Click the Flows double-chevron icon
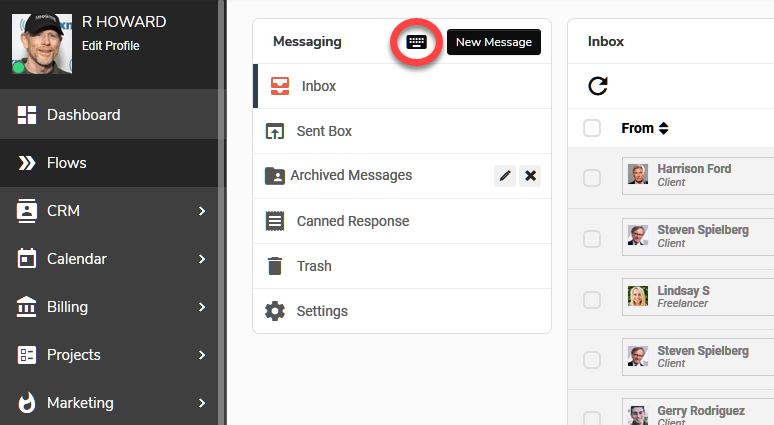This screenshot has height=425, width=774. [x=27, y=163]
